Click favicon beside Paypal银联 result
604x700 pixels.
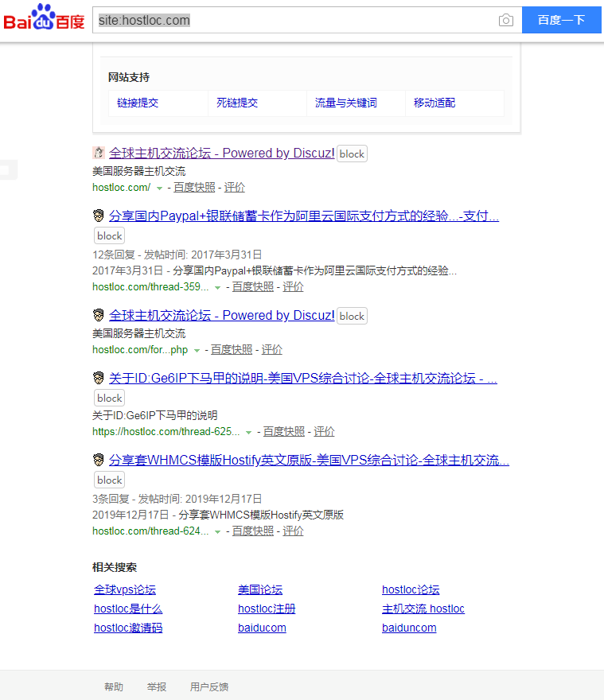point(99,216)
